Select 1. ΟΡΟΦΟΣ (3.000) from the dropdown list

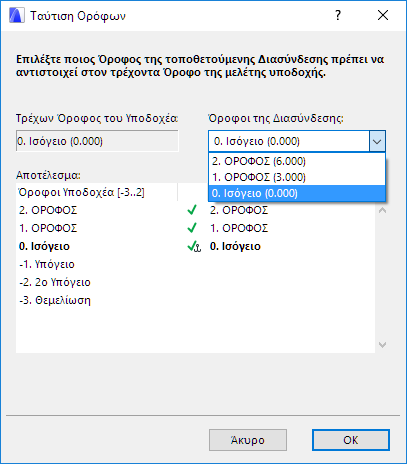point(297,177)
